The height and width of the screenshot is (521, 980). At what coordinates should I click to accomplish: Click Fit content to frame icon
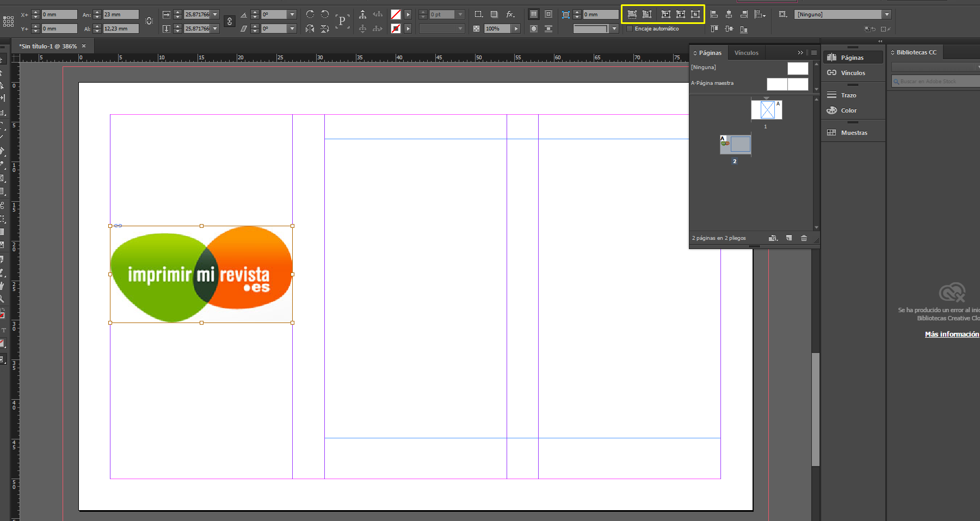[x=665, y=14]
